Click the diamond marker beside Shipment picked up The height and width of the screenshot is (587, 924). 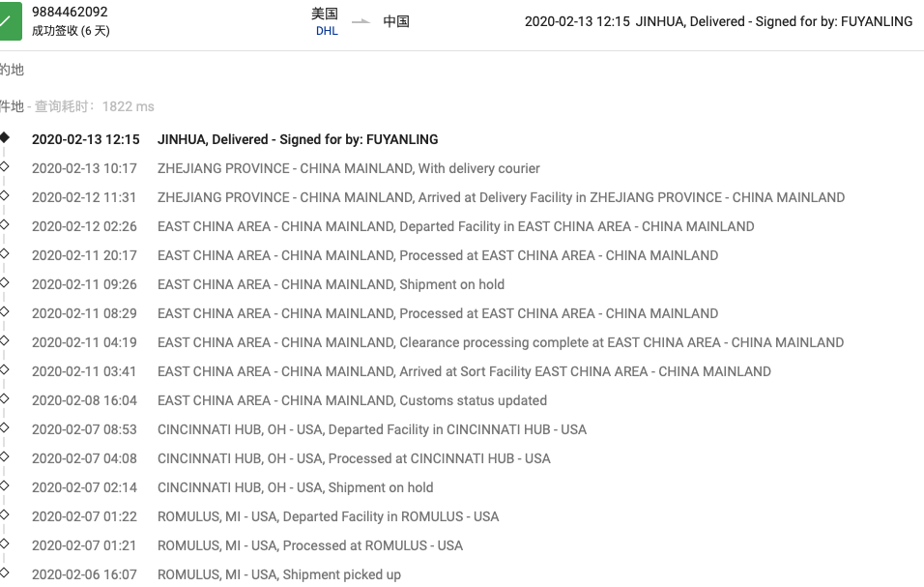coord(5,572)
